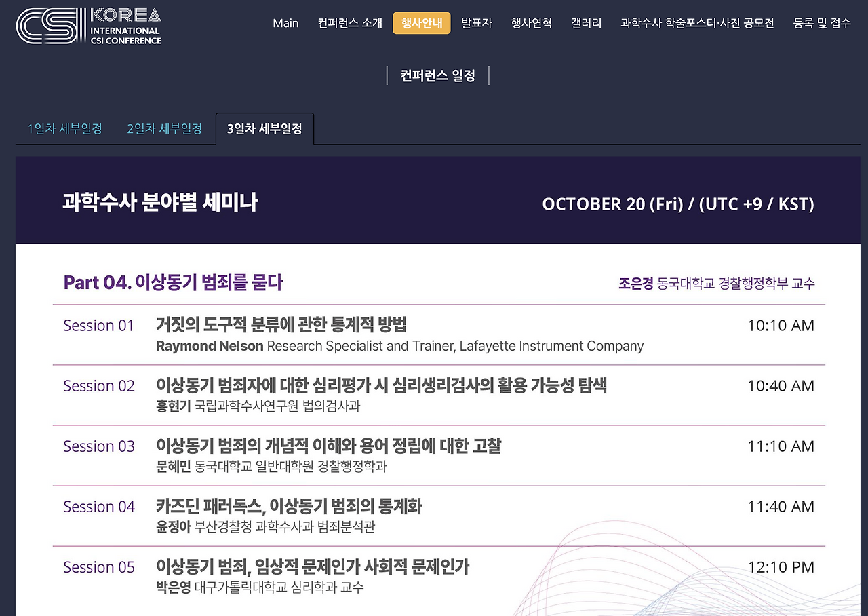Click the highlighted 행사안내 navigation item

421,22
